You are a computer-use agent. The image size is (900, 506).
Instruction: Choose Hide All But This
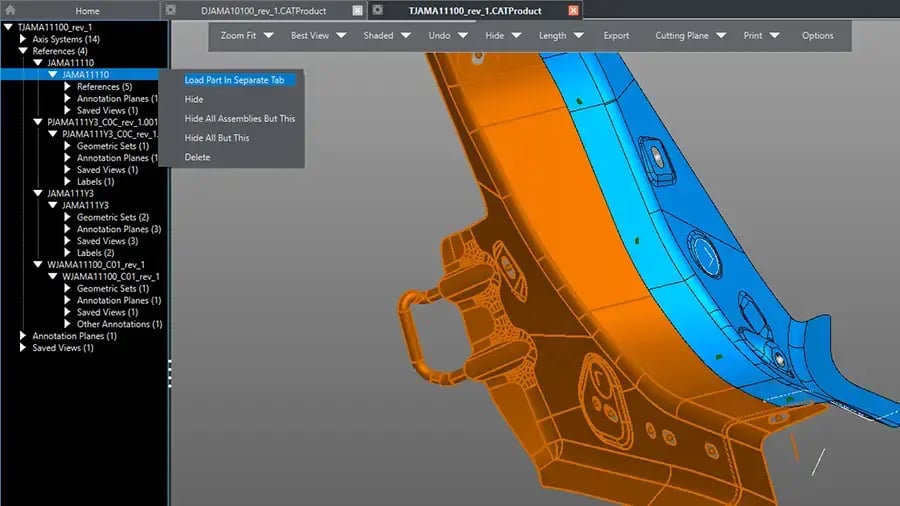tap(216, 138)
